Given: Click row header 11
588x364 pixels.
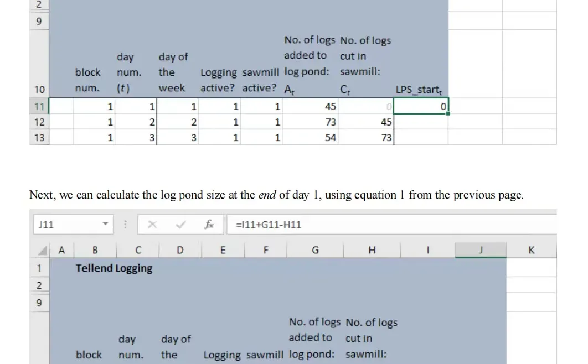Looking at the screenshot, I should (39, 106).
